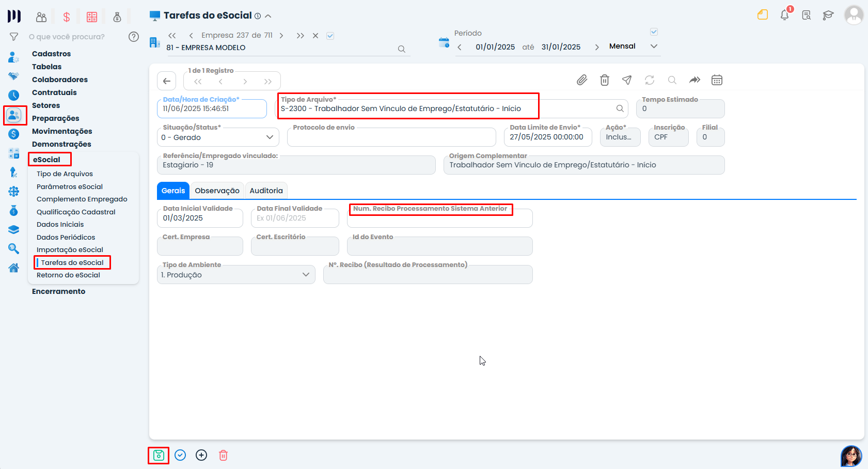868x469 pixels.
Task: Open the notifications bell
Action: [x=785, y=15]
